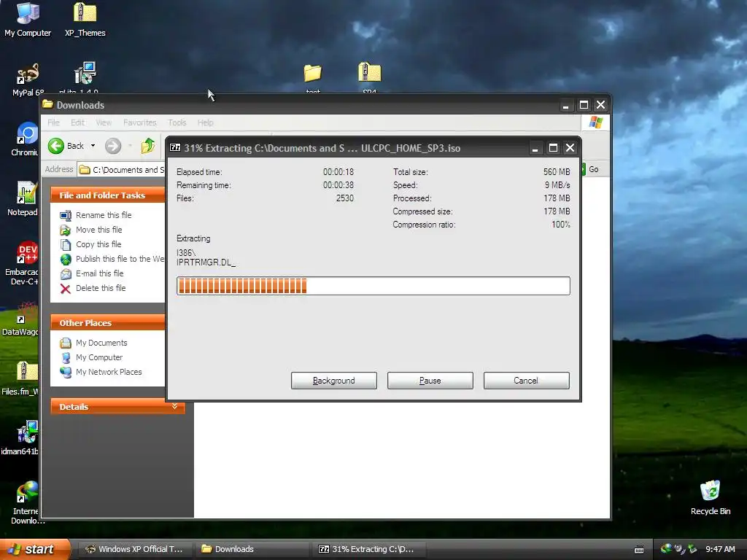Click 7-Zip icon in extraction title bar
747x560 pixels.
175,148
